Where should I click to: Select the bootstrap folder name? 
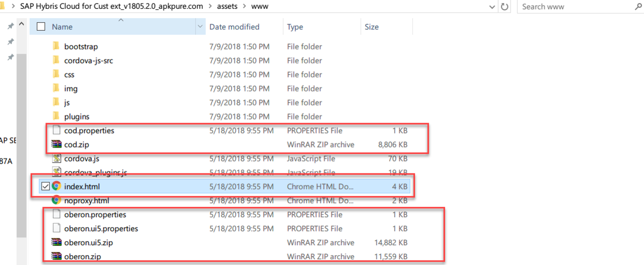[81, 47]
